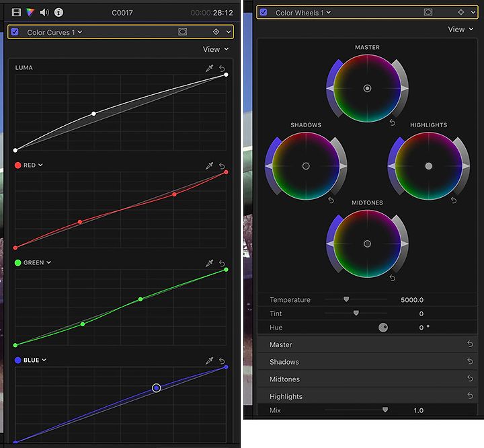Open the Color Wheels 1 correction dropdown
This screenshot has height=448, width=484.
point(302,13)
